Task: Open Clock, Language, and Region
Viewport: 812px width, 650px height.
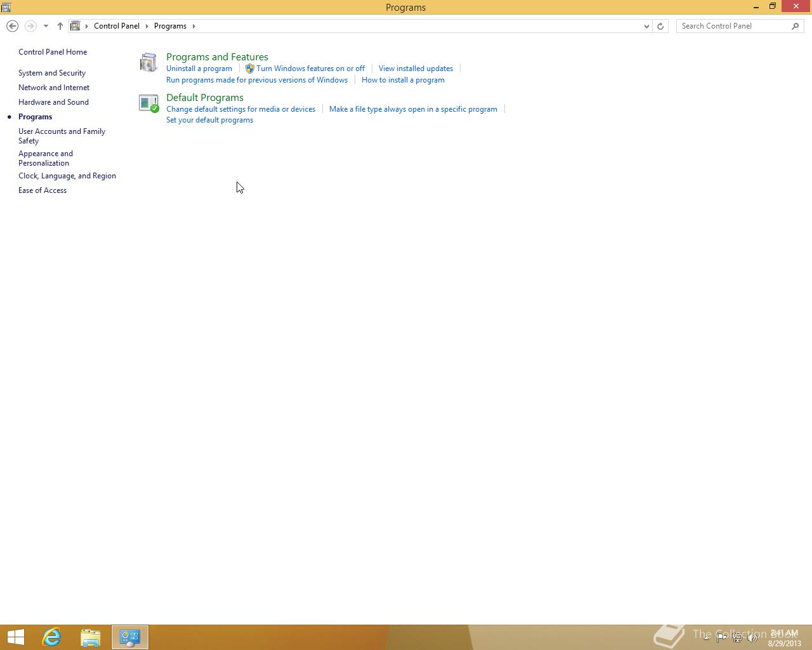Action: click(x=67, y=176)
